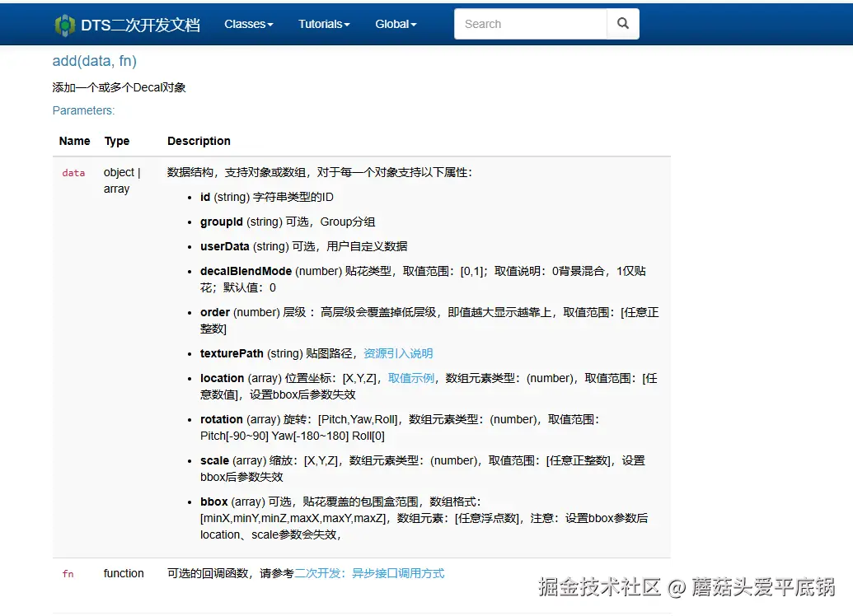Click the magnifier search button
Image resolution: width=853 pixels, height=616 pixels.
[623, 23]
